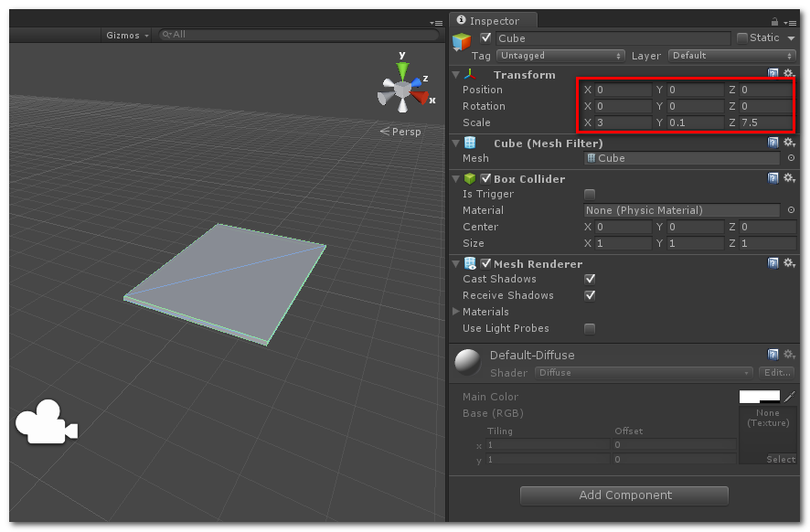
Task: Click the cube object icon in Inspector header
Action: pyautogui.click(x=462, y=41)
